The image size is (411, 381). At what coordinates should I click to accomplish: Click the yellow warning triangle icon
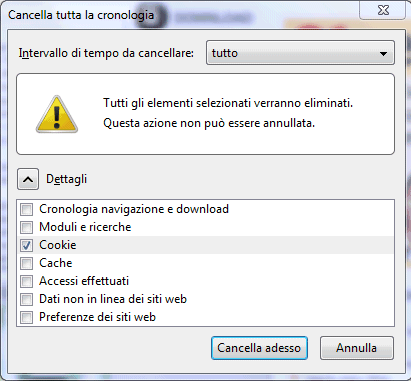click(57, 114)
